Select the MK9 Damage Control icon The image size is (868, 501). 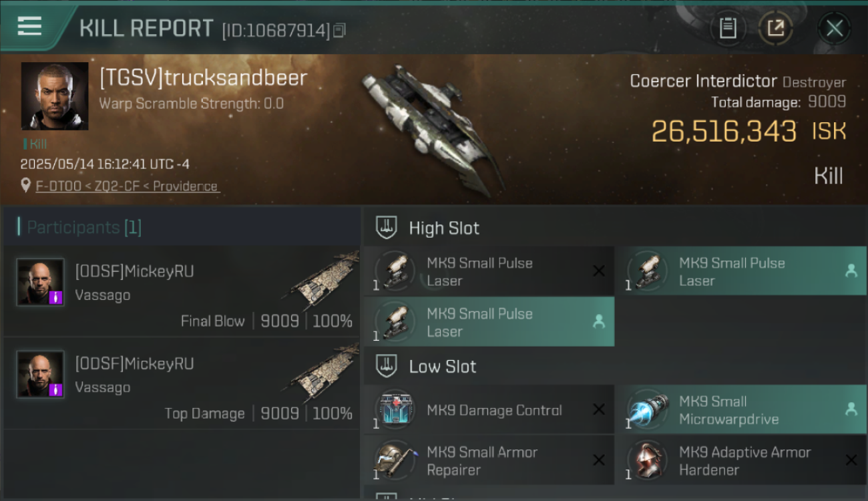click(x=395, y=409)
